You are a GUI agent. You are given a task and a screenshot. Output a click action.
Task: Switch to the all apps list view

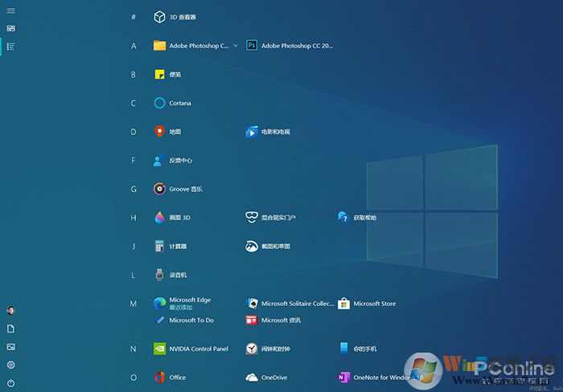pyautogui.click(x=10, y=46)
